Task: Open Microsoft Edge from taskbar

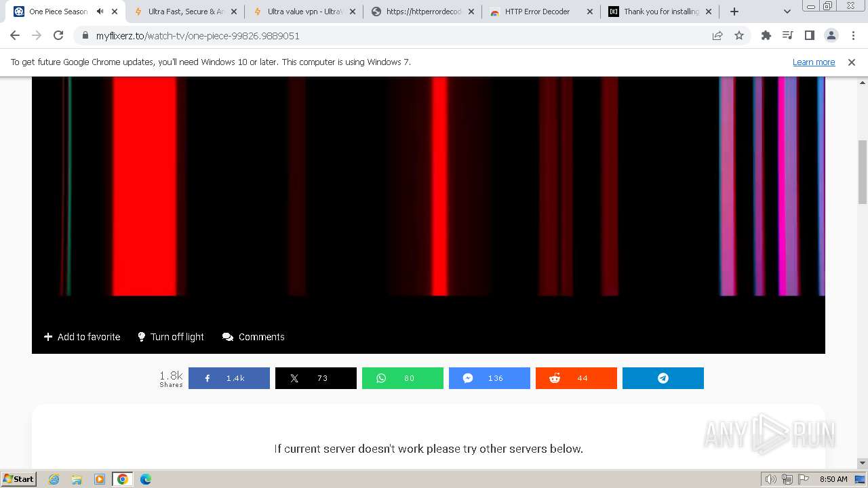Action: [x=146, y=479]
